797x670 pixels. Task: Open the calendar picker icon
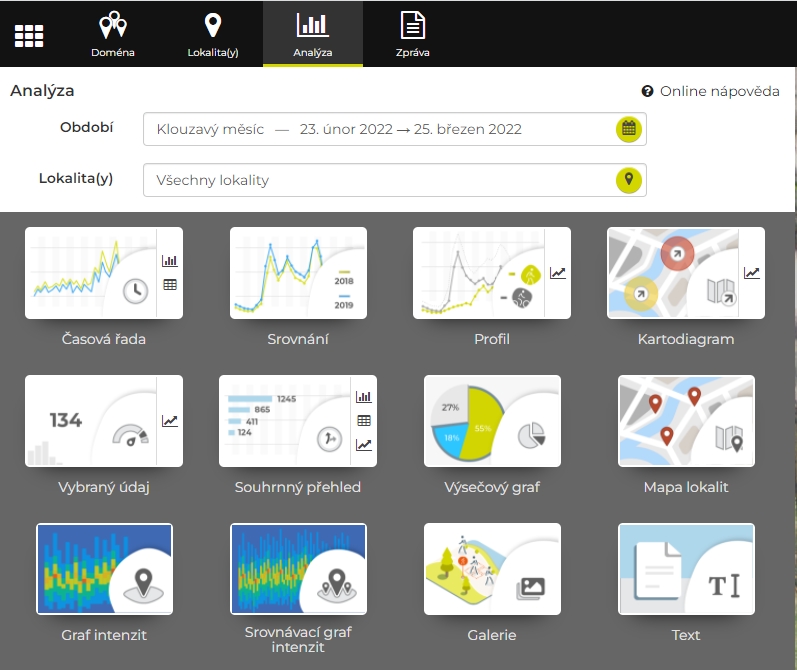(629, 129)
